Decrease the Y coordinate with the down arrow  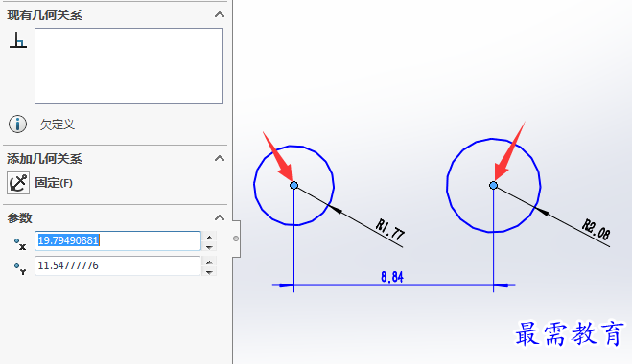pos(209,272)
